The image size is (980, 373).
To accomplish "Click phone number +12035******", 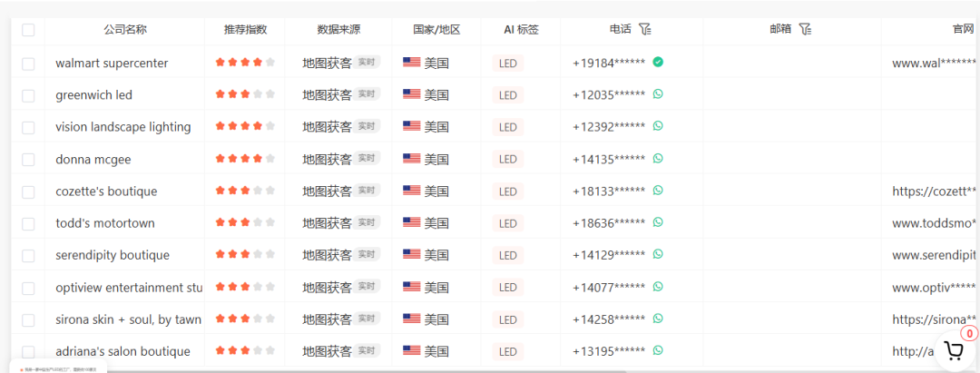I will pyautogui.click(x=609, y=95).
